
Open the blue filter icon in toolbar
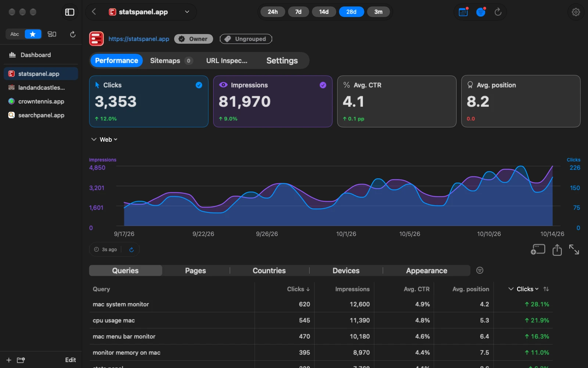click(x=481, y=12)
